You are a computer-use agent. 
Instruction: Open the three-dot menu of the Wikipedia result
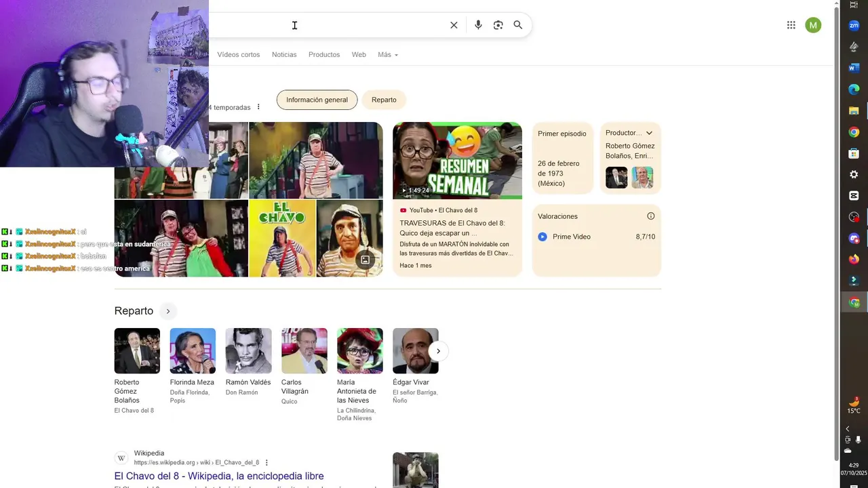[x=267, y=463]
